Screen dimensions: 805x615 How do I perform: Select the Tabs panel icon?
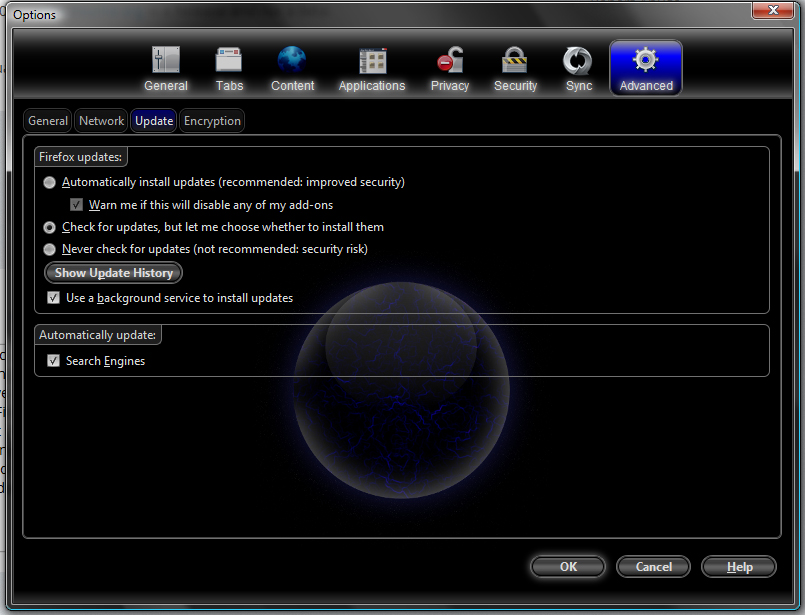[x=229, y=62]
